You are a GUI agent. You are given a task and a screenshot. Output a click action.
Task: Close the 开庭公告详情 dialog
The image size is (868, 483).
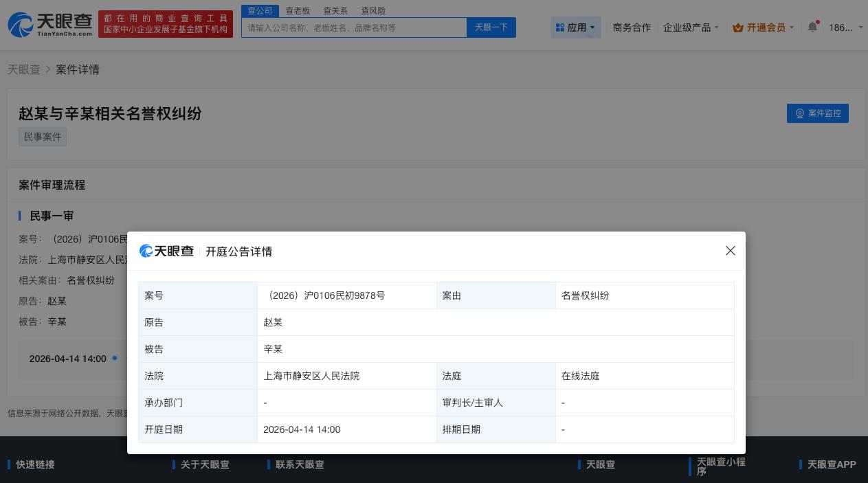pyautogui.click(x=731, y=251)
